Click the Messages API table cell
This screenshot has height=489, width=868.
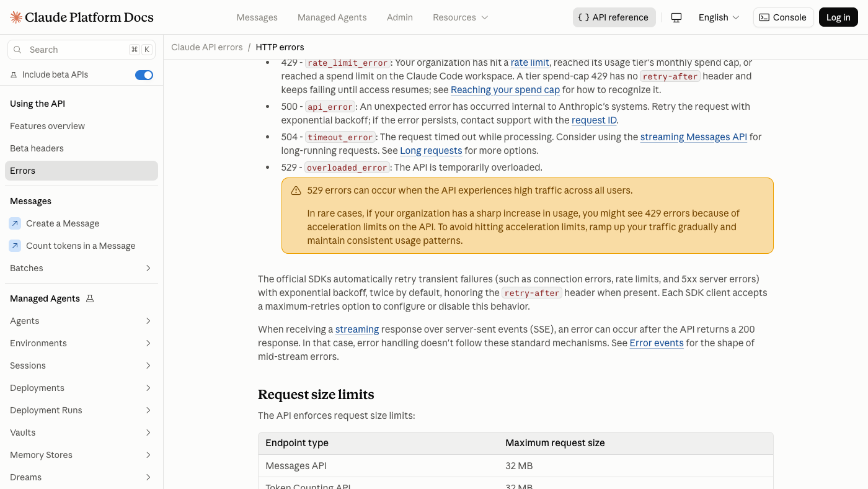[x=296, y=466]
